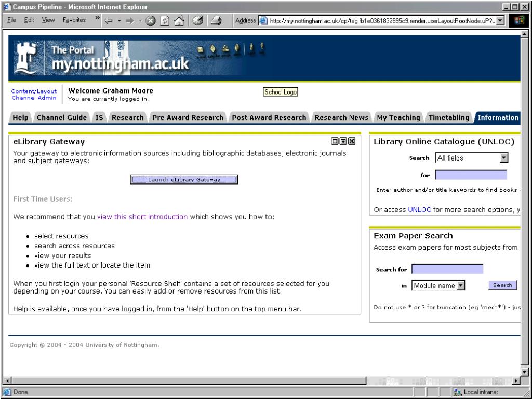The image size is (532, 399).
Task: Click the 'Welcome Graham Moore' text
Action: (x=111, y=91)
